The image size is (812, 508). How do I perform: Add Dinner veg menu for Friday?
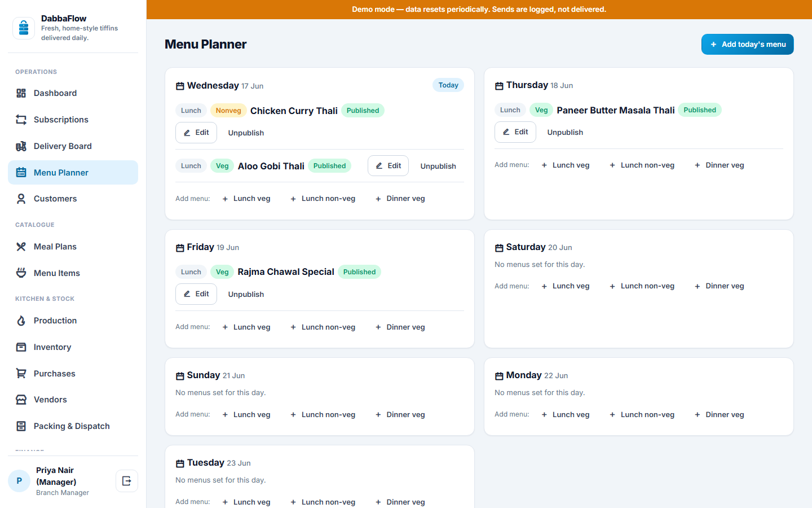click(400, 327)
